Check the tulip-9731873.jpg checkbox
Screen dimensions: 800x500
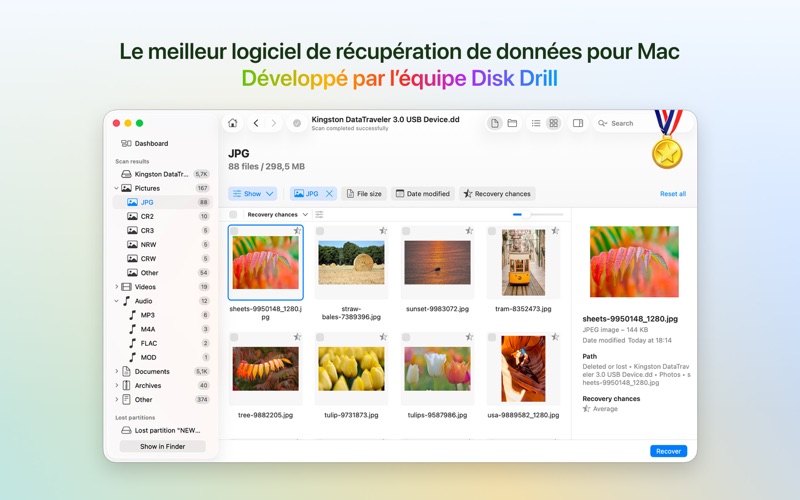[320, 337]
